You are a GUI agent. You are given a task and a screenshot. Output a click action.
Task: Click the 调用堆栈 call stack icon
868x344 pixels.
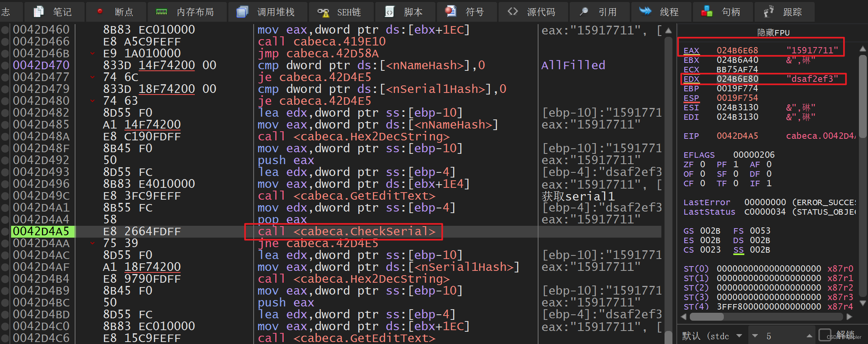click(x=242, y=12)
